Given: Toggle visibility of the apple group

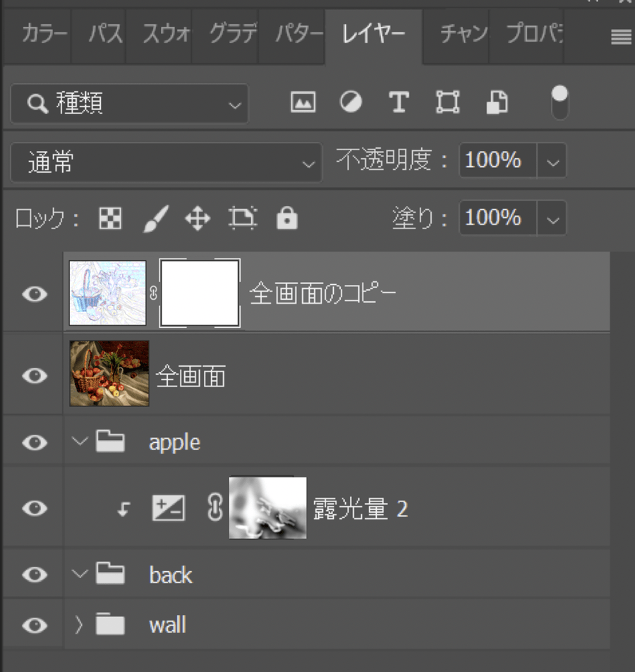Looking at the screenshot, I should click(35, 442).
